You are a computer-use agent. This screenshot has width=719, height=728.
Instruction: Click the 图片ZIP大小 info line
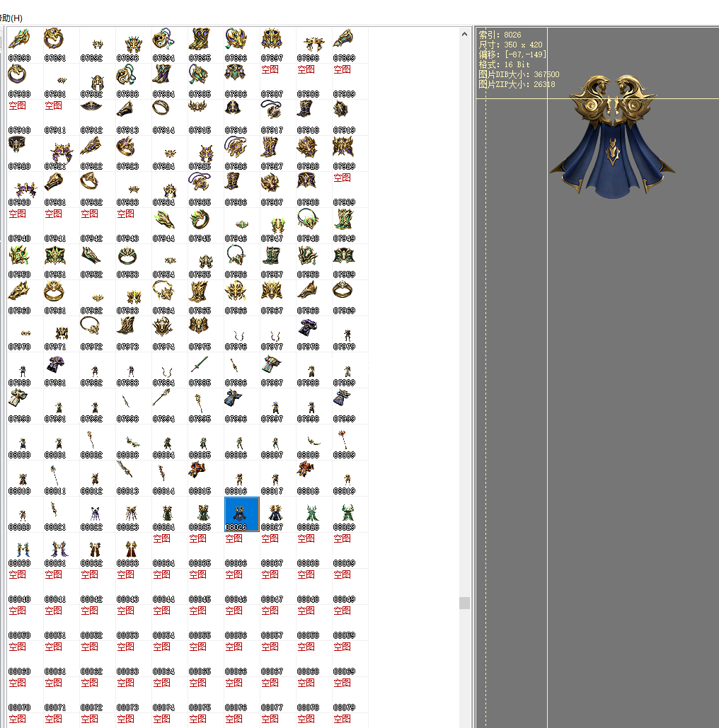pyautogui.click(x=517, y=84)
